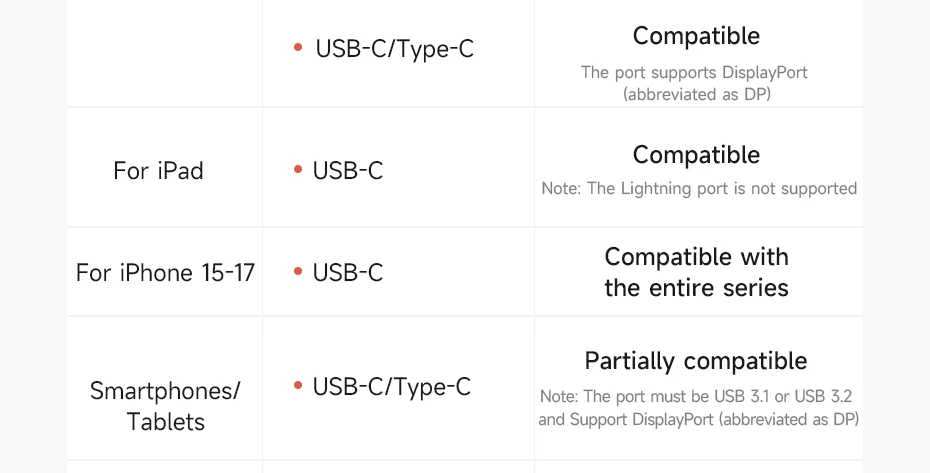Screen dimensions: 930x473
Task: Click the '(abbreviated as DP)' line at top
Action: (x=697, y=94)
